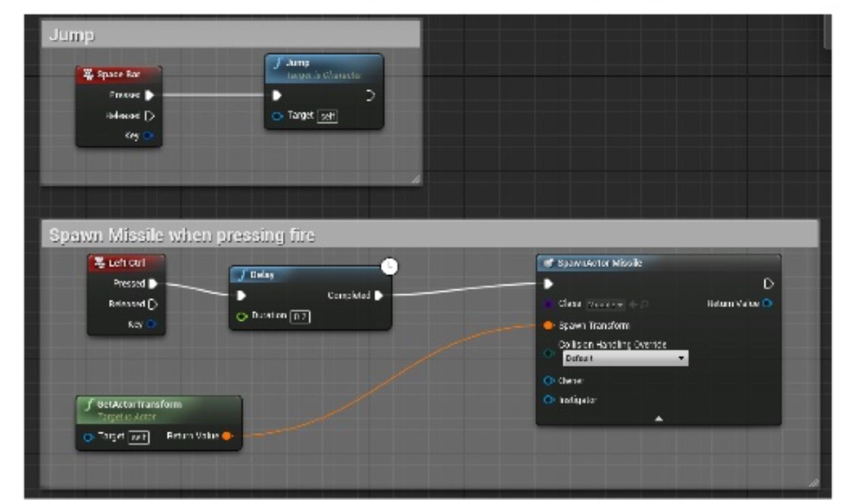860x504 pixels.
Task: Select the GetActorTransform node title
Action: point(158,404)
